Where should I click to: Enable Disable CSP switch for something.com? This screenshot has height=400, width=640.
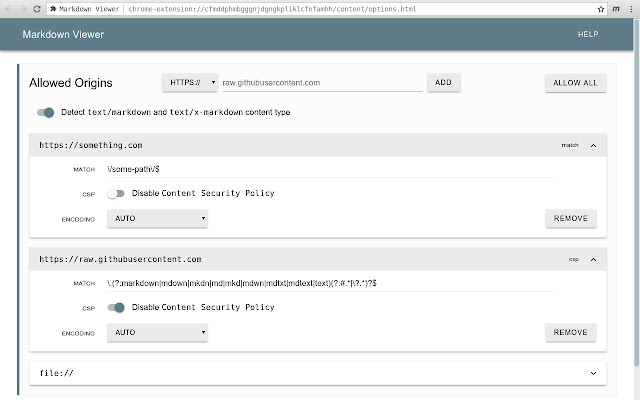[117, 193]
